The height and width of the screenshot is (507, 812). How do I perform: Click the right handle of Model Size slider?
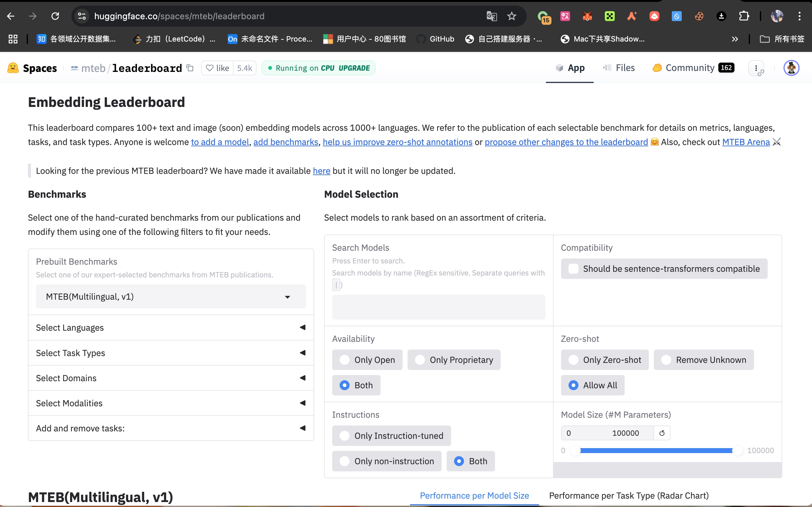point(738,450)
